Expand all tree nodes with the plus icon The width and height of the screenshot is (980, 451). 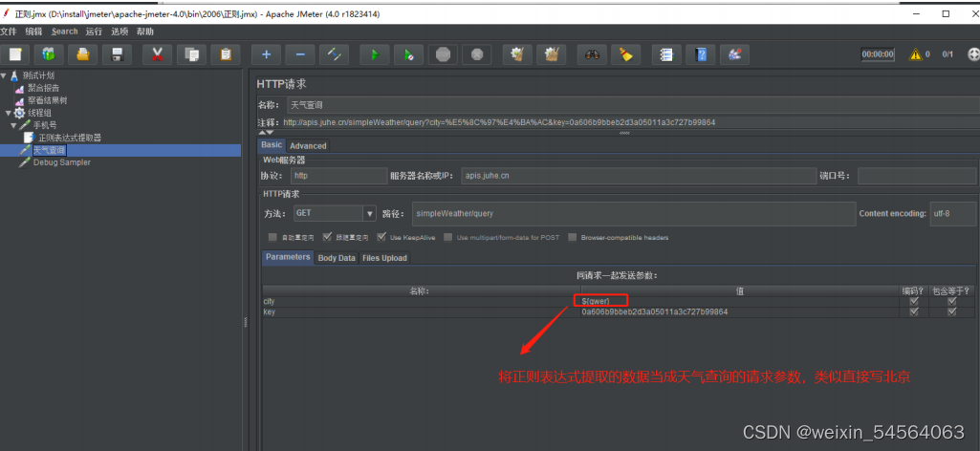click(x=266, y=55)
